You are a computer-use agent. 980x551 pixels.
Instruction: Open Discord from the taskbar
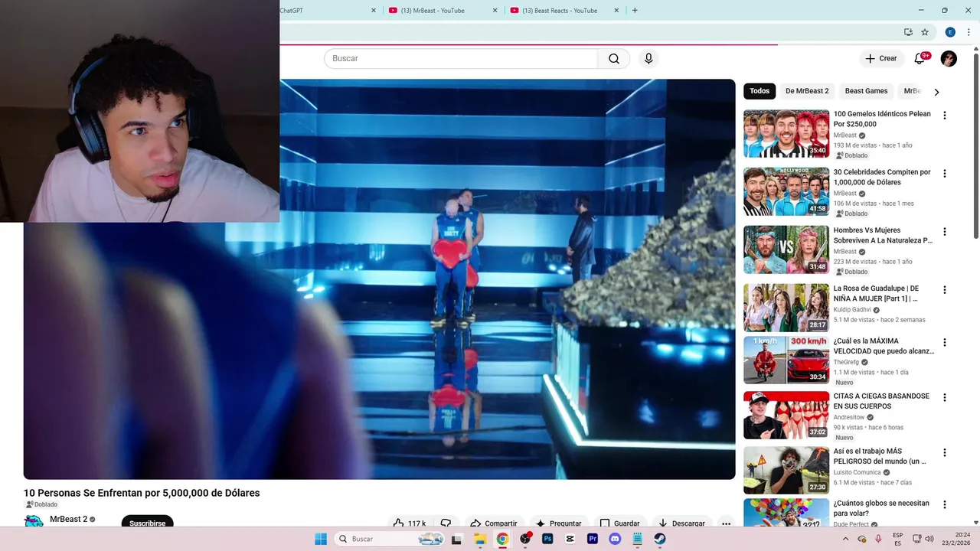[x=615, y=539]
